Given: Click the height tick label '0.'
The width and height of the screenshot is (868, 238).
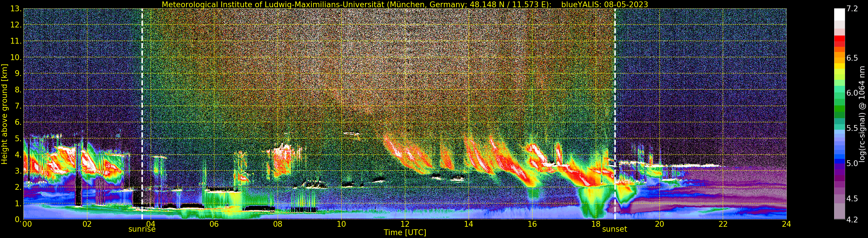Looking at the screenshot, I should 18,219.
